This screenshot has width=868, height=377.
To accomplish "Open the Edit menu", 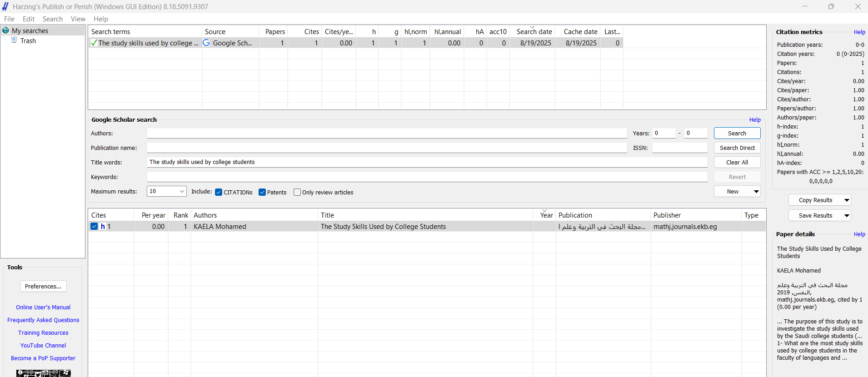I will tap(29, 19).
